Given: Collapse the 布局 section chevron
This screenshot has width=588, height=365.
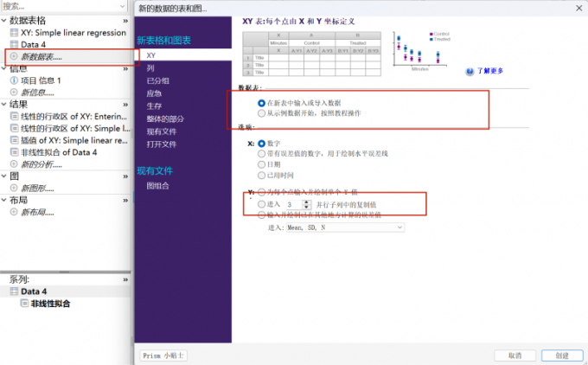Looking at the screenshot, I should pos(3,200).
